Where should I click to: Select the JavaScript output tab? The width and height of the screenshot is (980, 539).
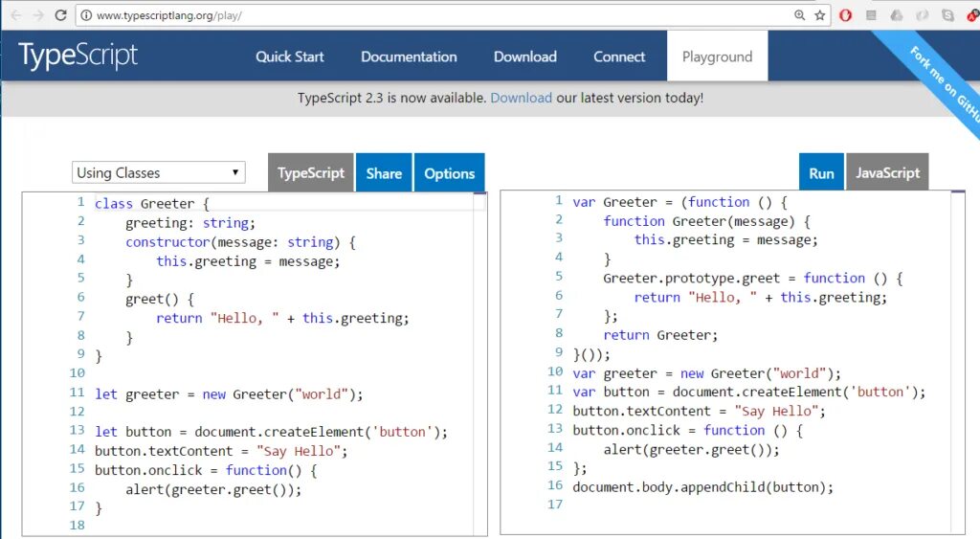click(x=887, y=172)
